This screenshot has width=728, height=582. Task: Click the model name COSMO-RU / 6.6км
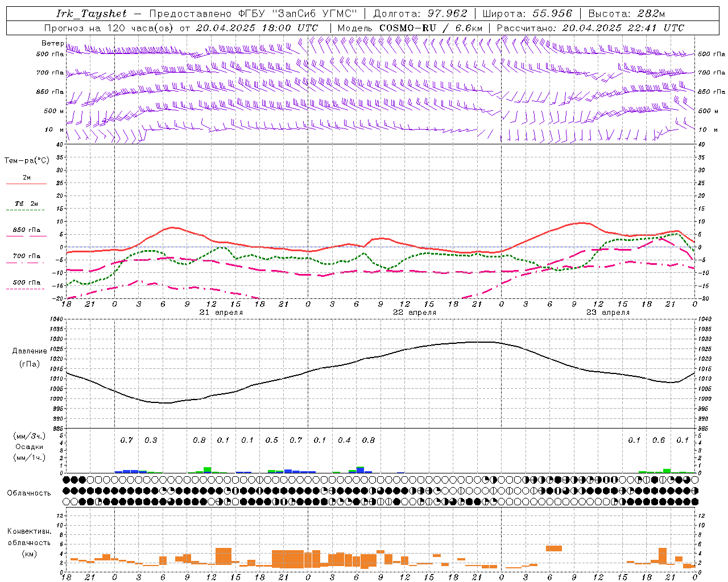click(x=431, y=28)
